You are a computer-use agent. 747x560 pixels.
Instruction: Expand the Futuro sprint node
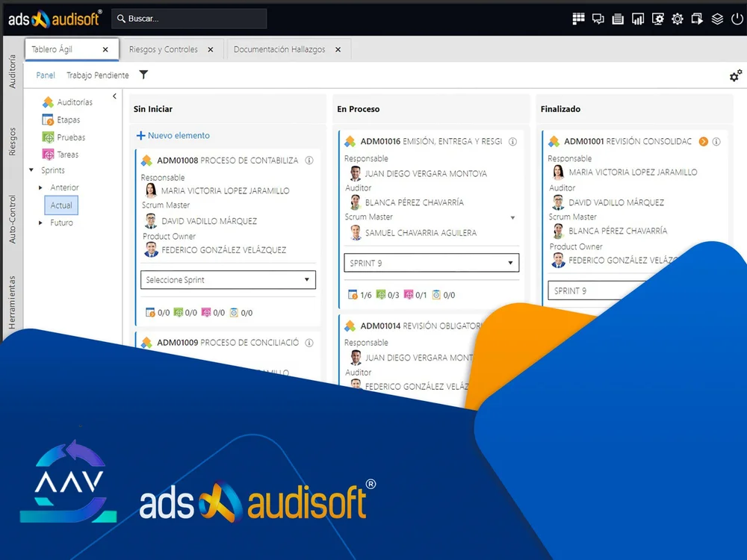pyautogui.click(x=40, y=223)
